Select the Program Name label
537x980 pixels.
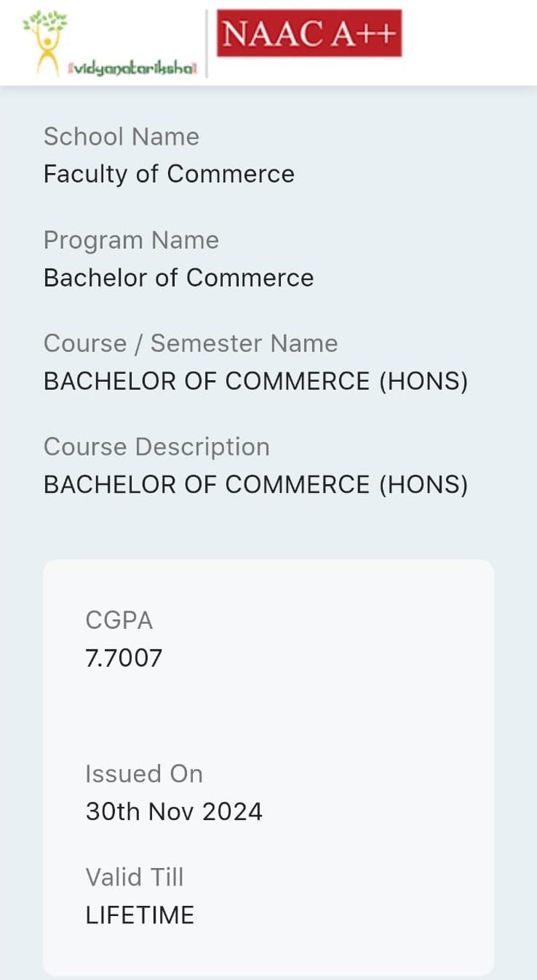click(x=131, y=240)
